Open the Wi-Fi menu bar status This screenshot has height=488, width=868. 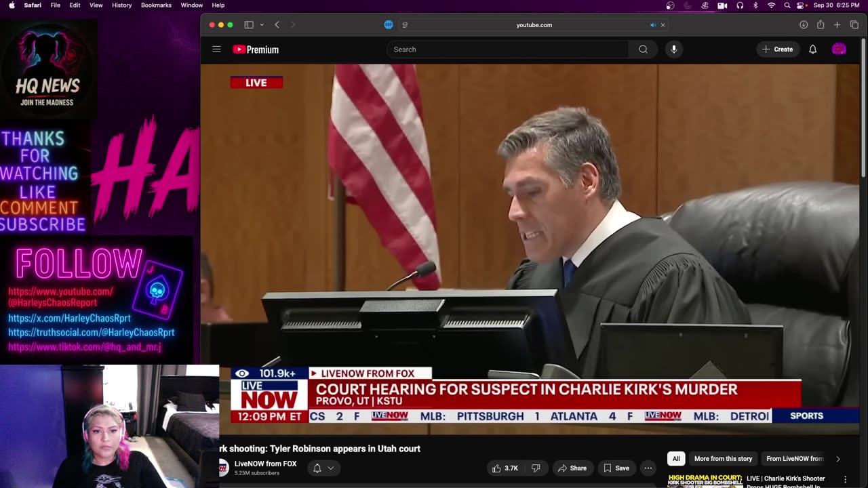[x=771, y=5]
